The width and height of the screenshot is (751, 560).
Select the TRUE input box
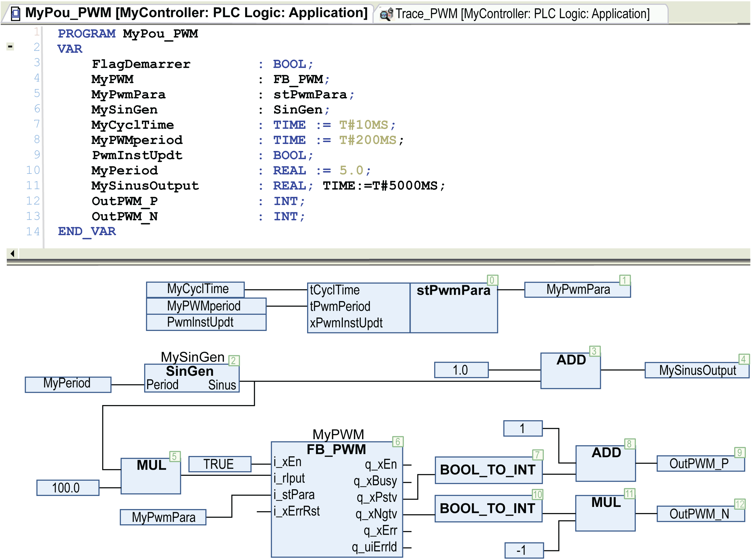pos(219,464)
